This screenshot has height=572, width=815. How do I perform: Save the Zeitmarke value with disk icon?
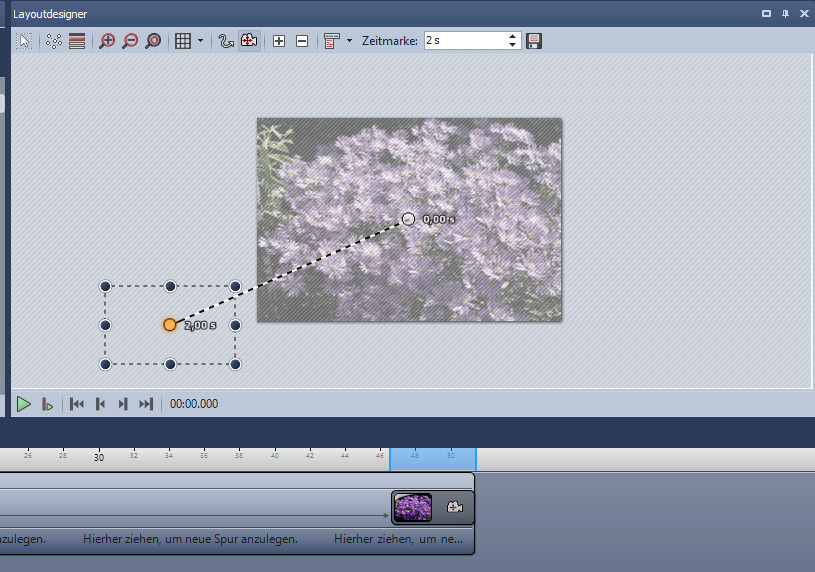[x=534, y=41]
